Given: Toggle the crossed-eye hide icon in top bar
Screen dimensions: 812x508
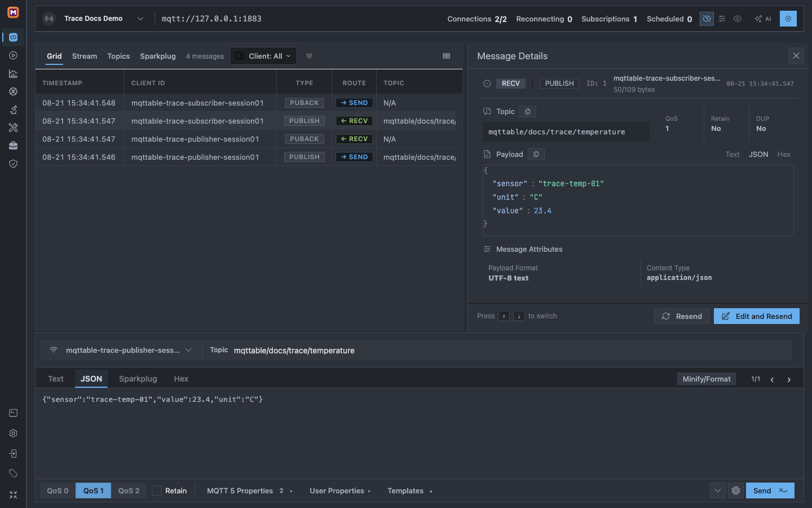Looking at the screenshot, I should click(x=706, y=19).
